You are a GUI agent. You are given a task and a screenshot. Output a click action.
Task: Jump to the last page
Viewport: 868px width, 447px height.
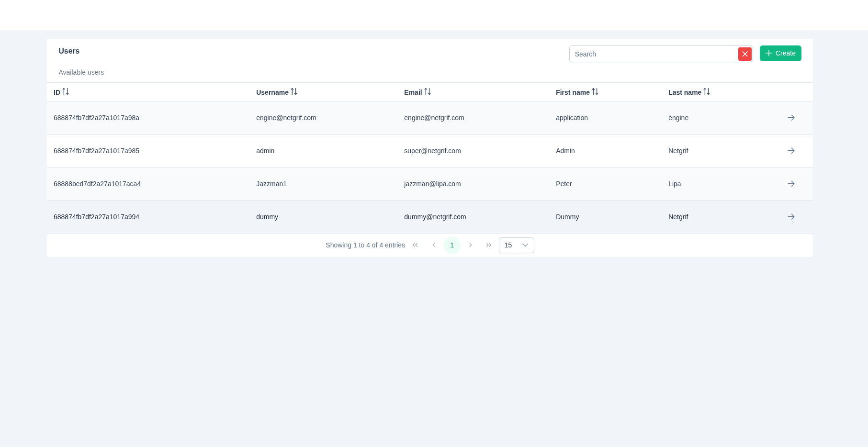[x=488, y=245]
